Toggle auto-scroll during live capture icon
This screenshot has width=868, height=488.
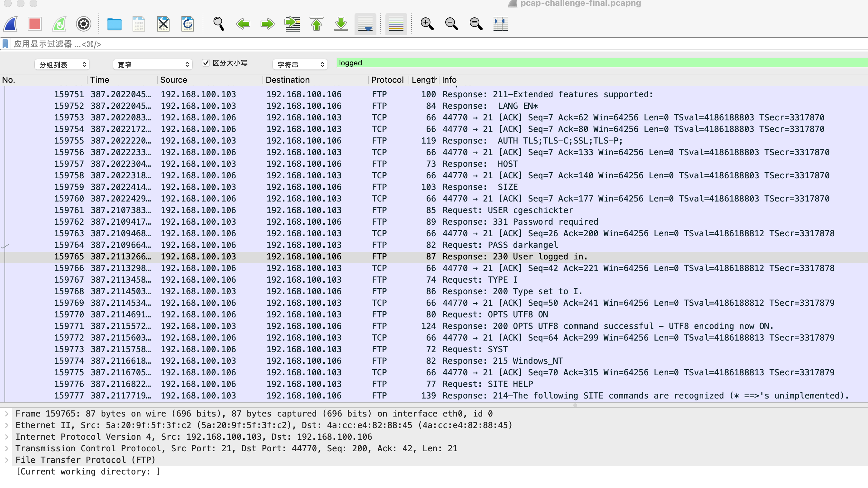click(x=365, y=24)
